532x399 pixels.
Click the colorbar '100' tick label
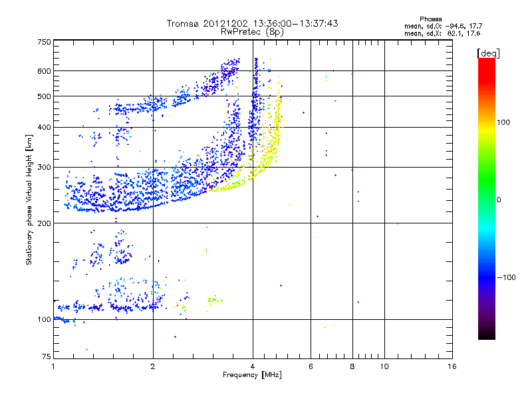(x=503, y=122)
